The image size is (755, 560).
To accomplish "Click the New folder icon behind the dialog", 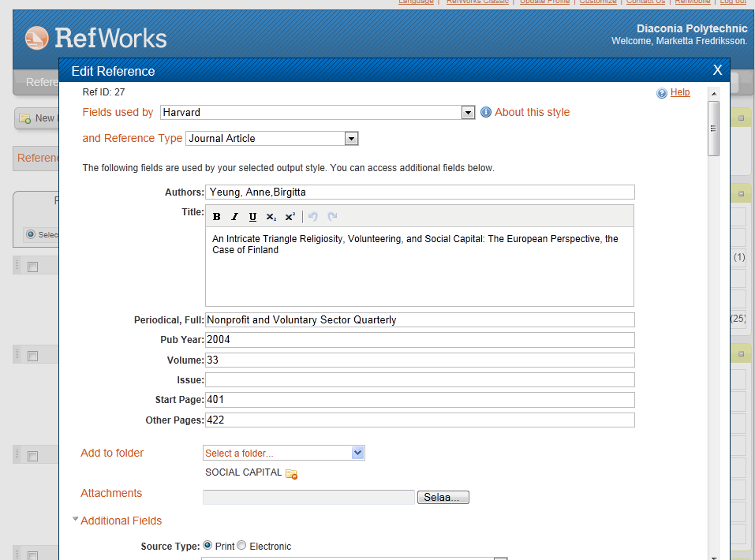I will coord(24,118).
